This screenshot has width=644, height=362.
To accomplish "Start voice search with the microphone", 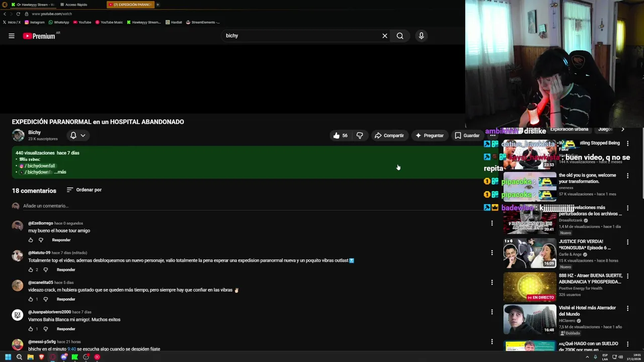I will click(x=421, y=36).
